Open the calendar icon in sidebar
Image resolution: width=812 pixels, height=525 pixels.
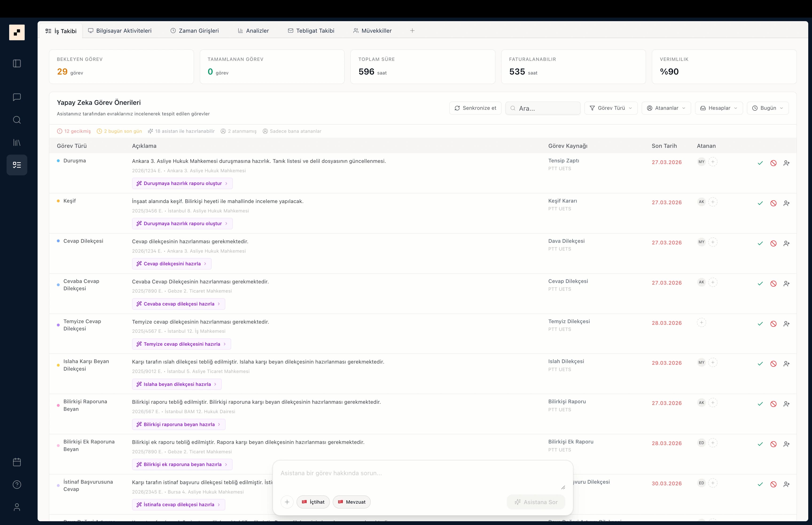click(17, 462)
